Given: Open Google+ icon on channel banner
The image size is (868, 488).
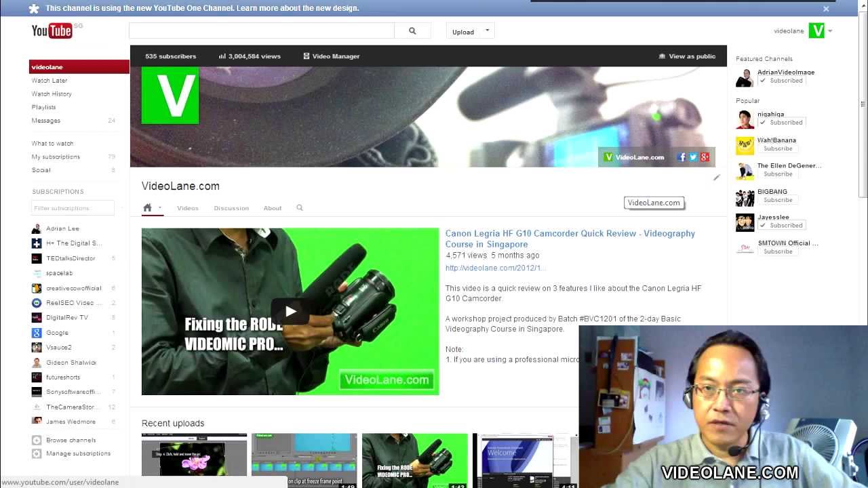Looking at the screenshot, I should [x=705, y=157].
